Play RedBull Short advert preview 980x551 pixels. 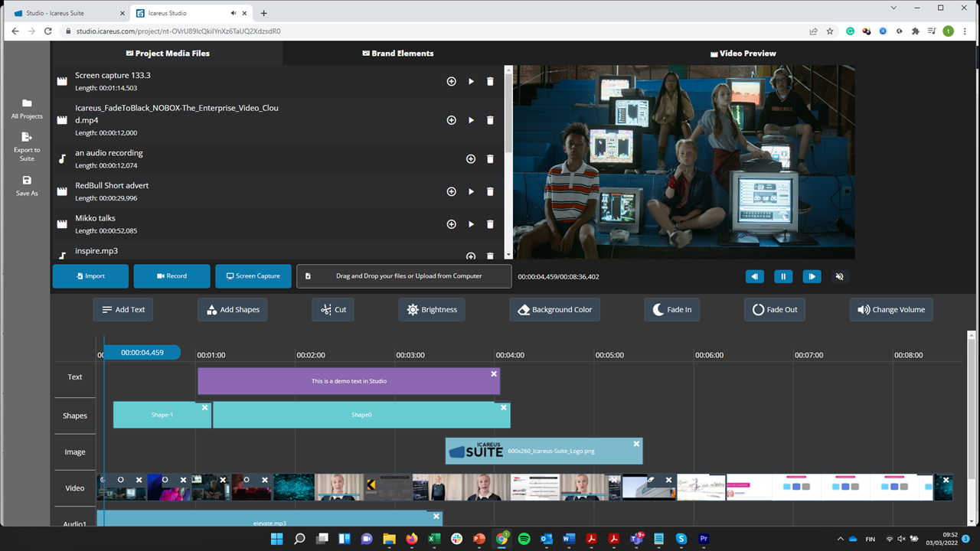pyautogui.click(x=471, y=192)
